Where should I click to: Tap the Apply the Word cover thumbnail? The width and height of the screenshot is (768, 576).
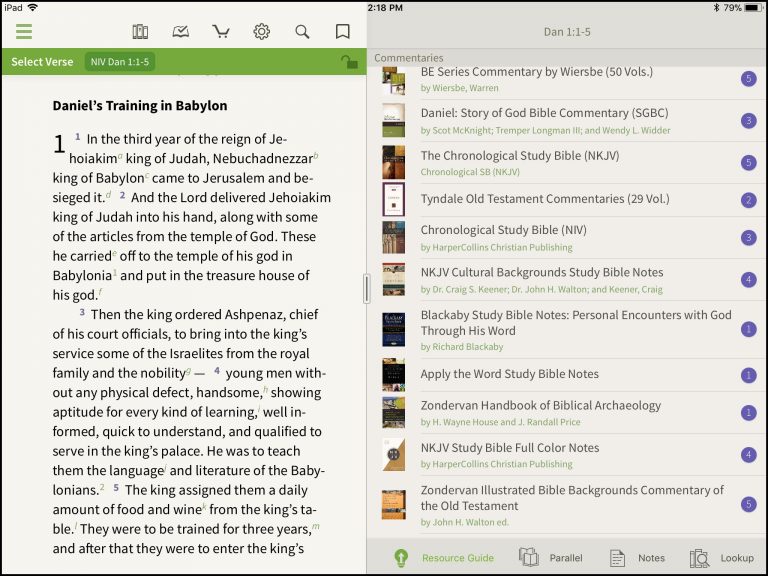point(393,375)
